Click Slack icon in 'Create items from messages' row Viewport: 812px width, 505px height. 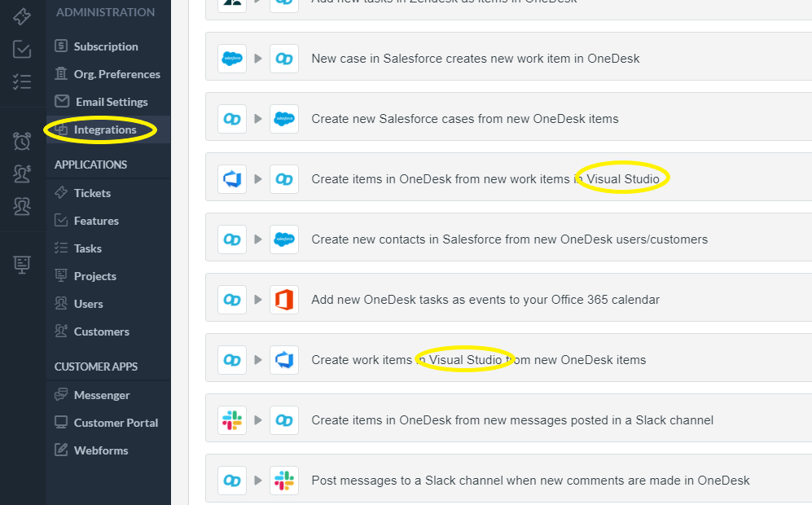point(232,420)
